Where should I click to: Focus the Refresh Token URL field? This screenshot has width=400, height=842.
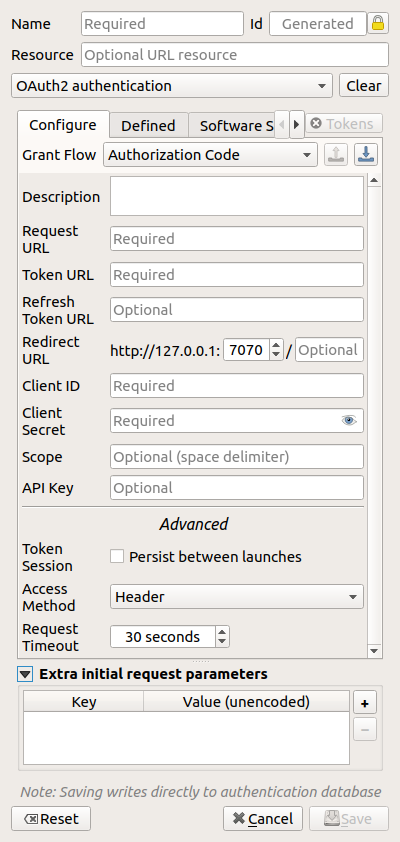click(237, 310)
